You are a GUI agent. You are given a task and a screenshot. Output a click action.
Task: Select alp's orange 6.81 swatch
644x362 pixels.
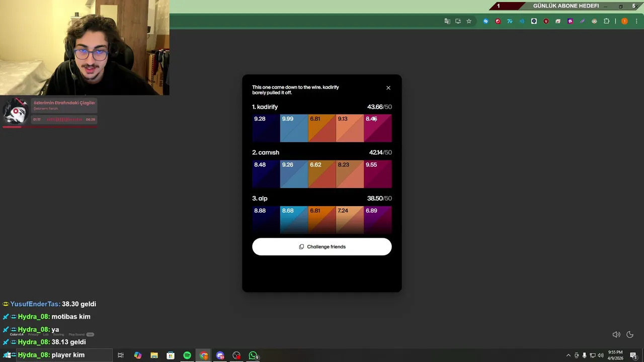(322, 220)
